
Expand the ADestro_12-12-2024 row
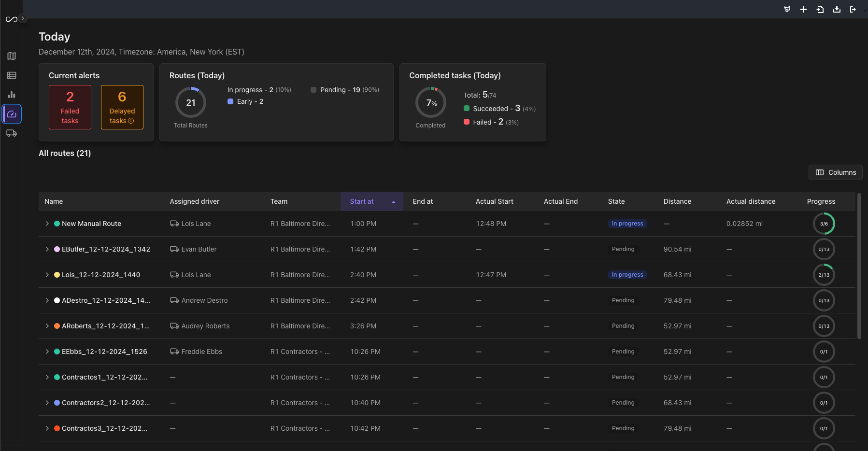(47, 300)
